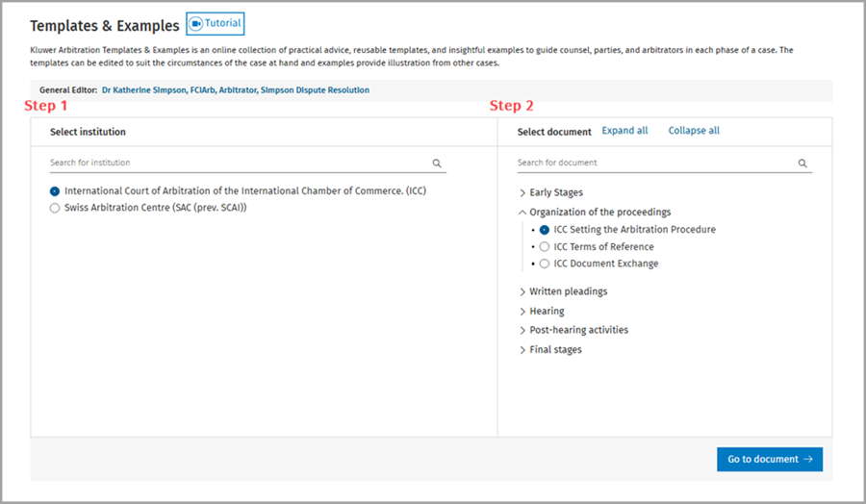Select Swiss Arbitration Centre radio button
Image resolution: width=866 pixels, height=504 pixels.
pyautogui.click(x=55, y=208)
